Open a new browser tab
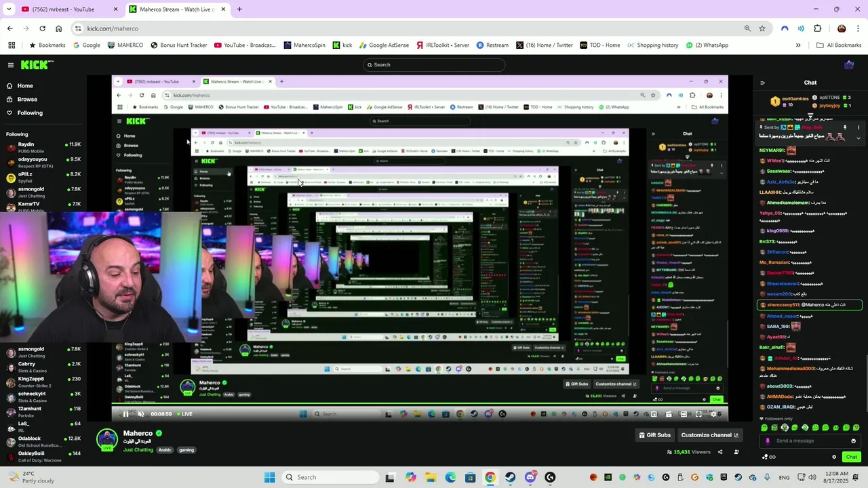868x488 pixels. pyautogui.click(x=239, y=9)
